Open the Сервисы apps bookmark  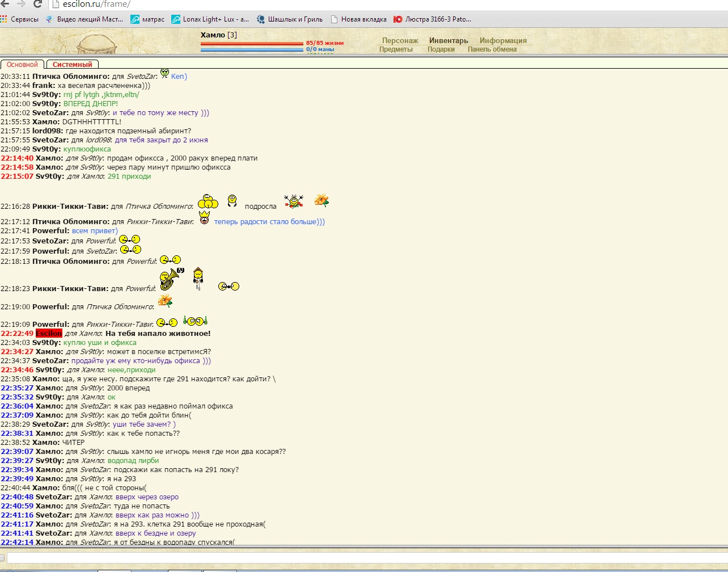click(x=20, y=19)
